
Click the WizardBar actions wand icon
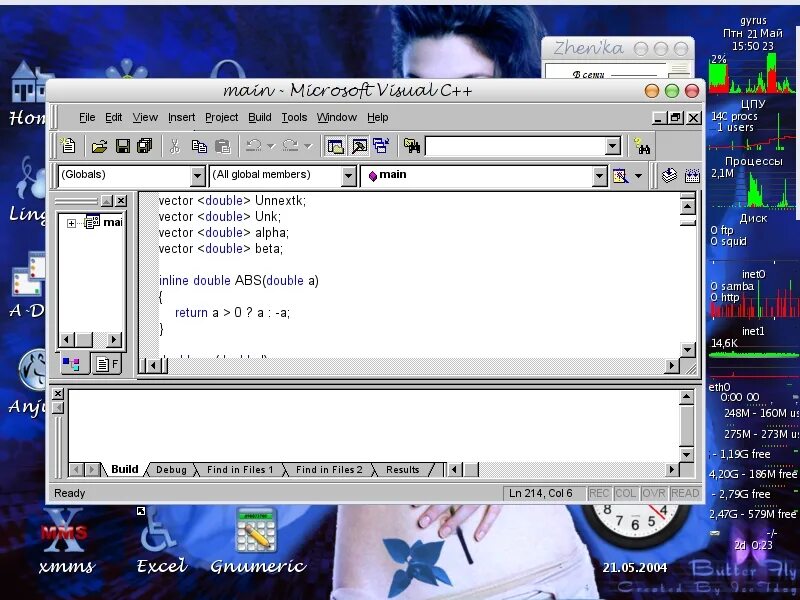pos(620,176)
